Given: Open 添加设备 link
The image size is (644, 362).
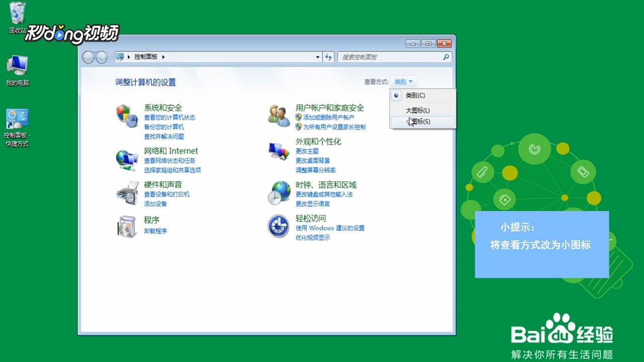Looking at the screenshot, I should click(155, 204).
